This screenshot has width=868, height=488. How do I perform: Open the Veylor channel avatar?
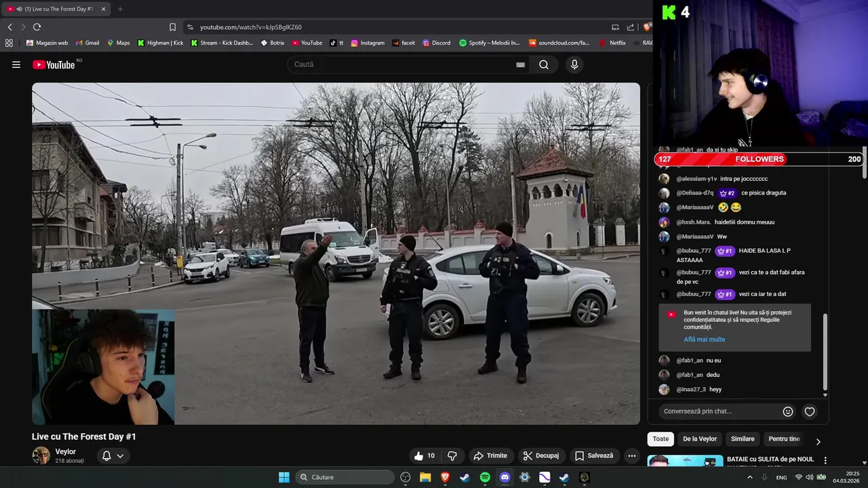(x=41, y=455)
